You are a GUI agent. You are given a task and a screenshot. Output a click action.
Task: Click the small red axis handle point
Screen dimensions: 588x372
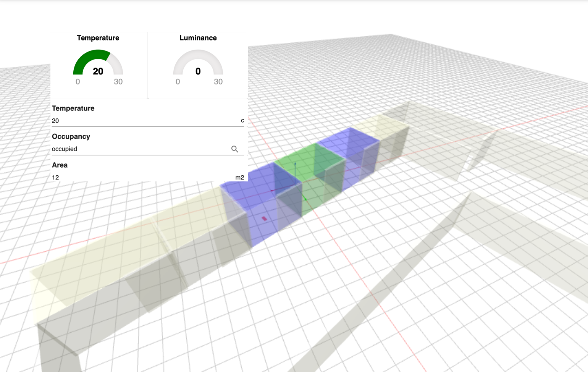271,190
